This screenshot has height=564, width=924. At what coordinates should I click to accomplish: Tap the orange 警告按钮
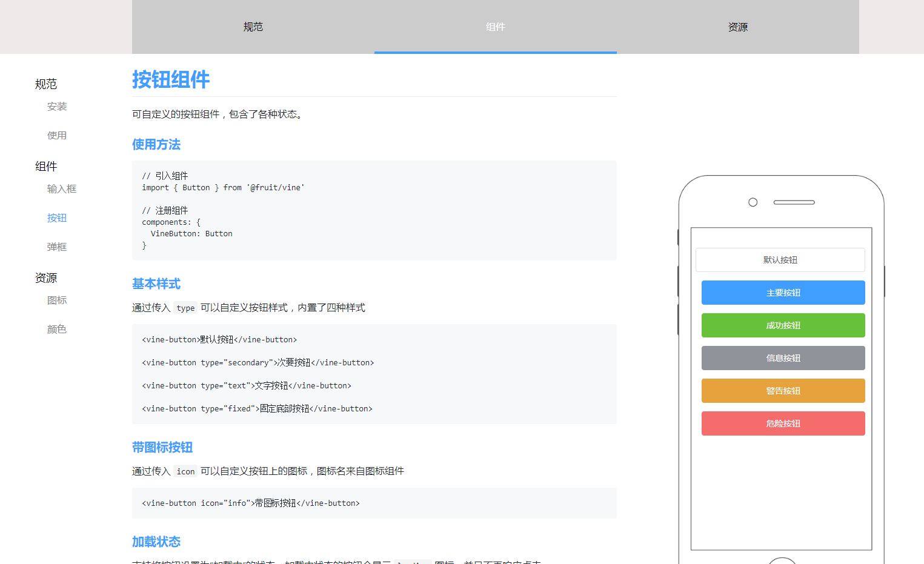click(x=783, y=391)
